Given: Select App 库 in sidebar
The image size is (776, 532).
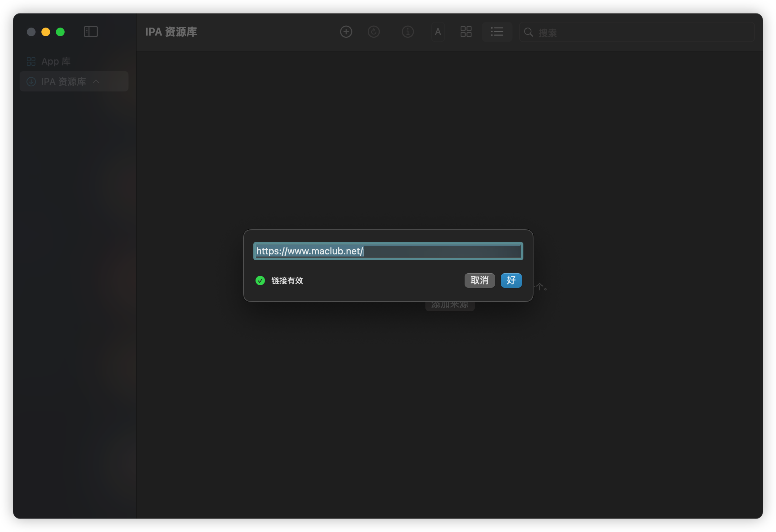Looking at the screenshot, I should point(56,61).
